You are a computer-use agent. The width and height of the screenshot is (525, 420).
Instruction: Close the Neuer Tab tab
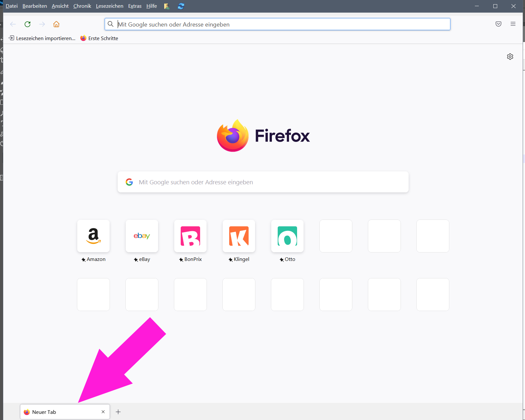(103, 412)
